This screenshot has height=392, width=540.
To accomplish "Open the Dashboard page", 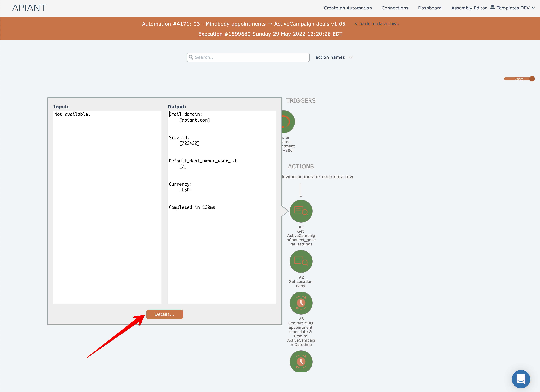I will click(430, 8).
